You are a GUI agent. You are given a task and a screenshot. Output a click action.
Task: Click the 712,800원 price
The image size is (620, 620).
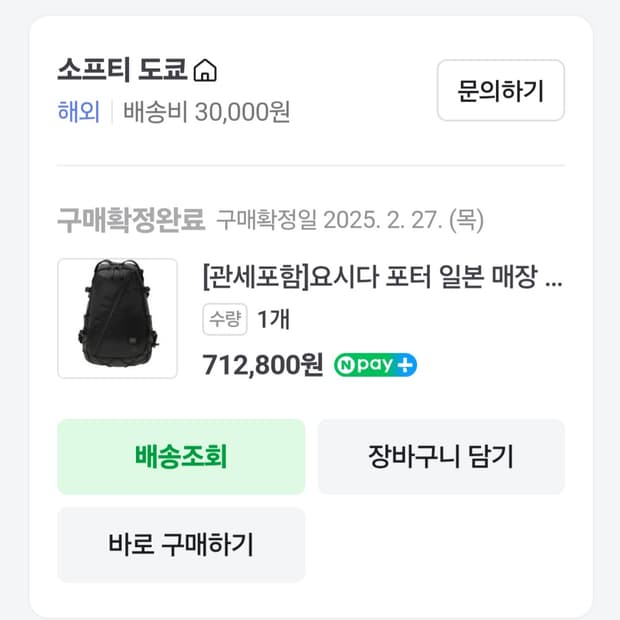click(x=262, y=365)
